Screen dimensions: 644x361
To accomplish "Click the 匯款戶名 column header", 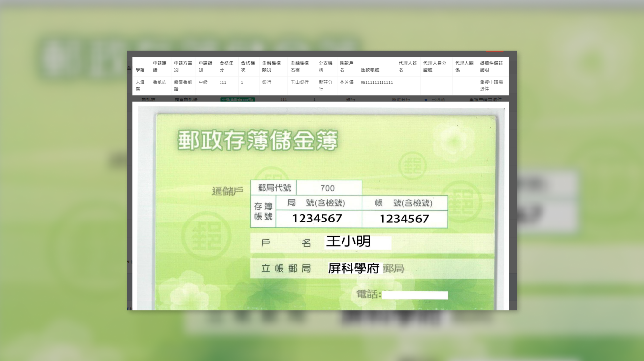I will point(347,66).
